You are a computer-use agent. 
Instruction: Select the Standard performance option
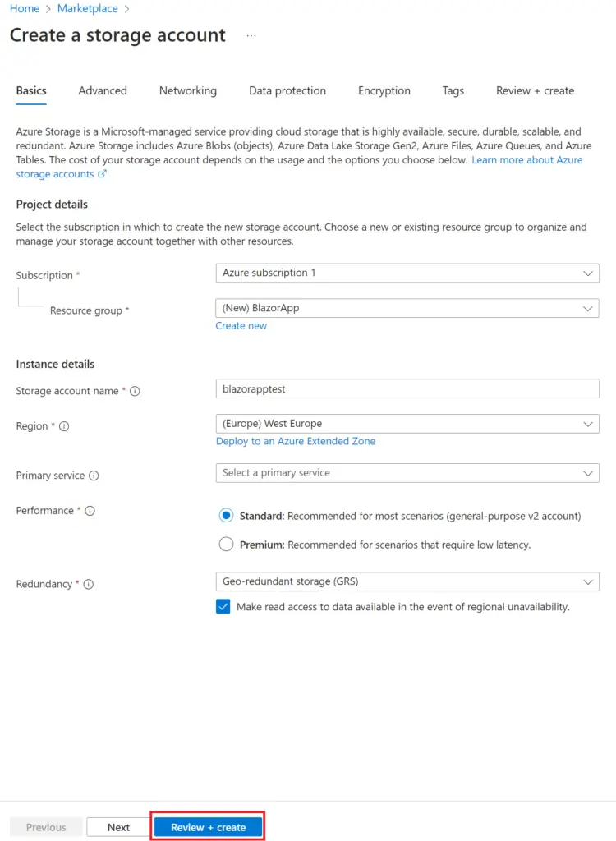[x=227, y=516]
